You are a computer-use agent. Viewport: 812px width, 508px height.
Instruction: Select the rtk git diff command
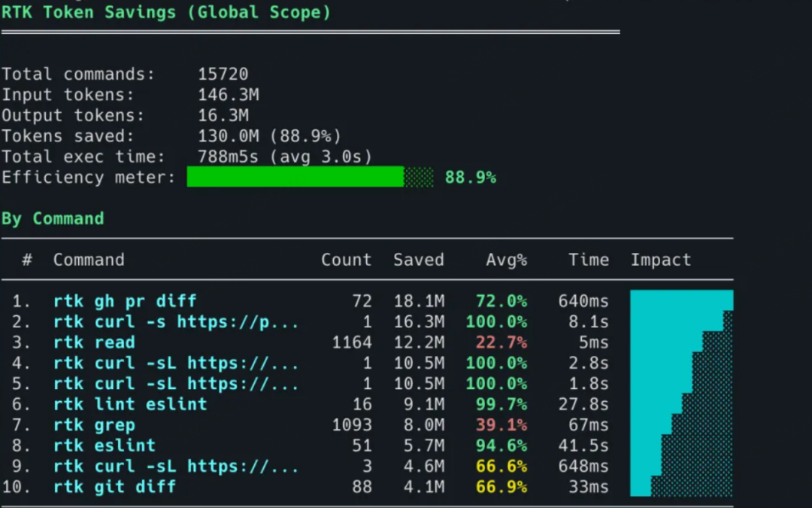point(114,487)
